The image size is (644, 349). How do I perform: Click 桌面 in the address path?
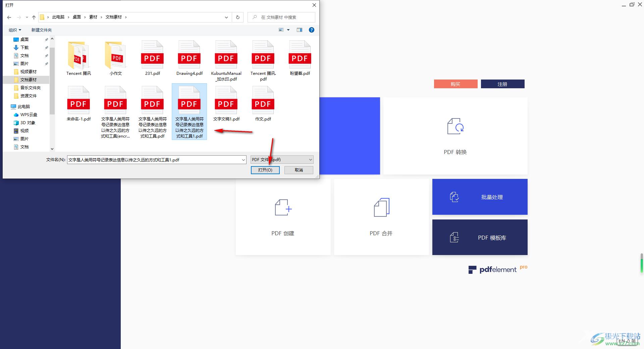tap(77, 17)
